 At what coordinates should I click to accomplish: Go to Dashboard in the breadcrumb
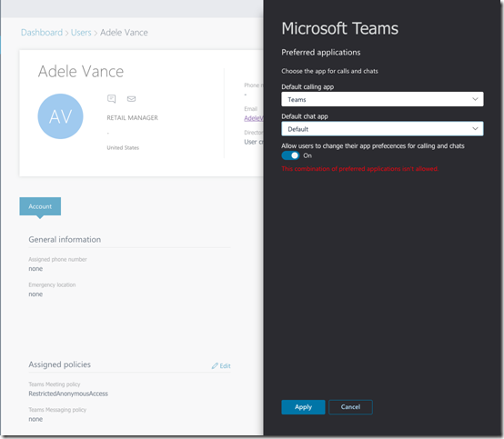pyautogui.click(x=42, y=33)
